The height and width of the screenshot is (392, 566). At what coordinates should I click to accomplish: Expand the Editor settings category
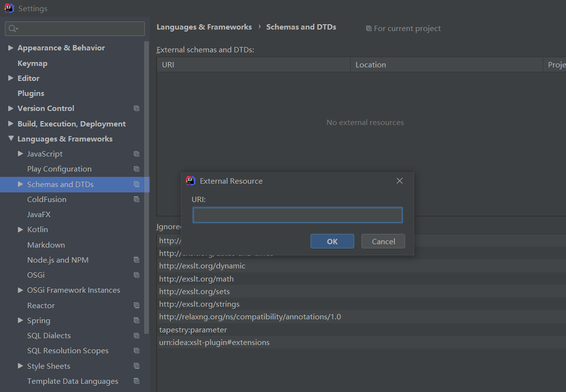[x=11, y=78]
